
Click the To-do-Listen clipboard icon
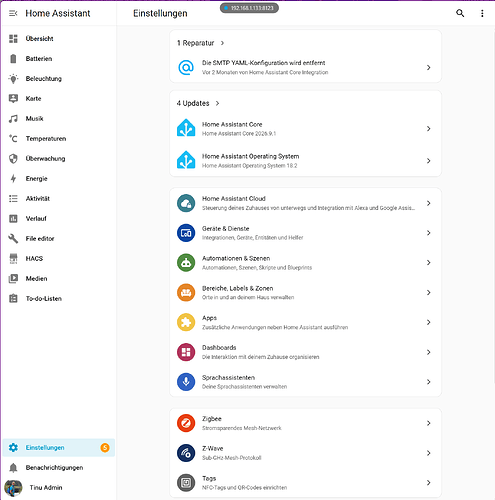pos(13,299)
